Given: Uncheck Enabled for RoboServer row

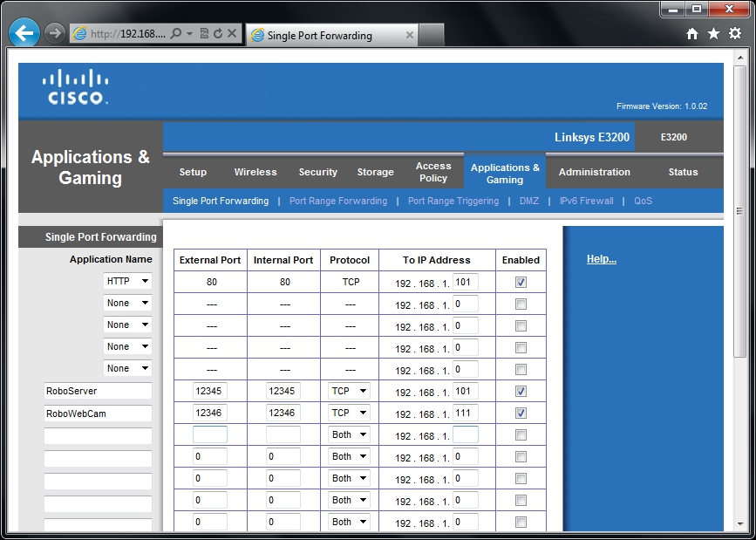Looking at the screenshot, I should click(x=521, y=392).
